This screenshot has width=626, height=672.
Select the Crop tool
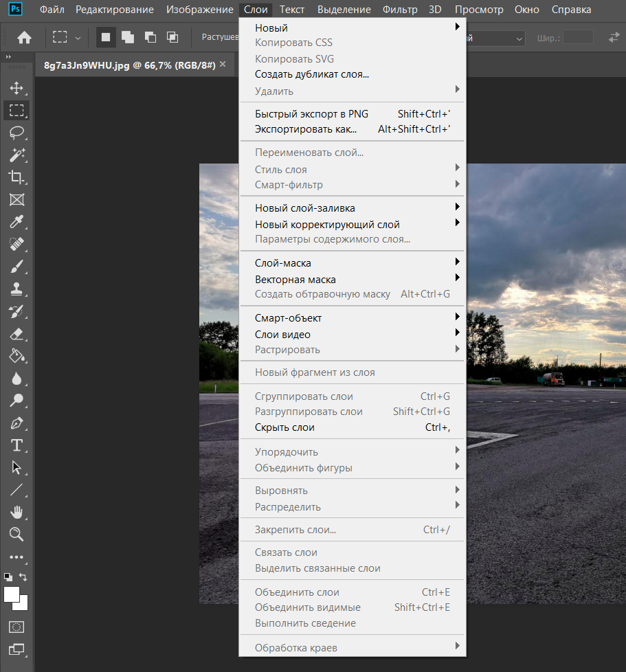tap(16, 177)
